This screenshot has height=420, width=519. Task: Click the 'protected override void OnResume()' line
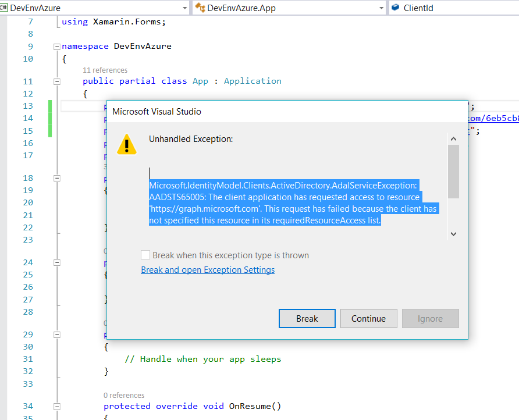click(193, 406)
